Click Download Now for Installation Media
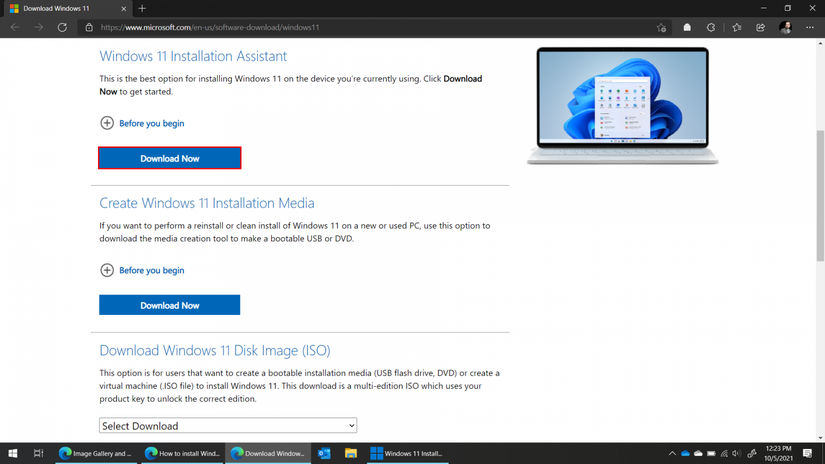 click(169, 305)
